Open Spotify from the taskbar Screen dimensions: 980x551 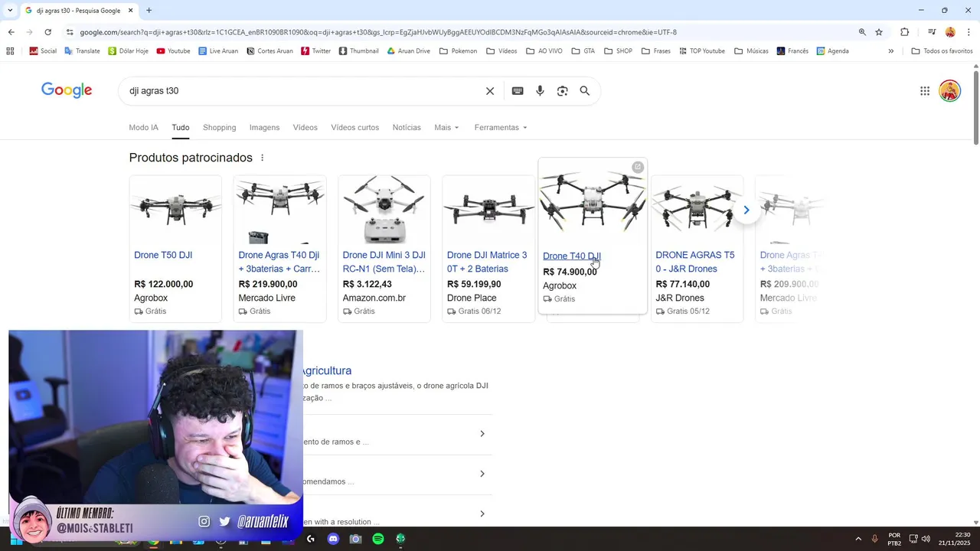(378, 539)
